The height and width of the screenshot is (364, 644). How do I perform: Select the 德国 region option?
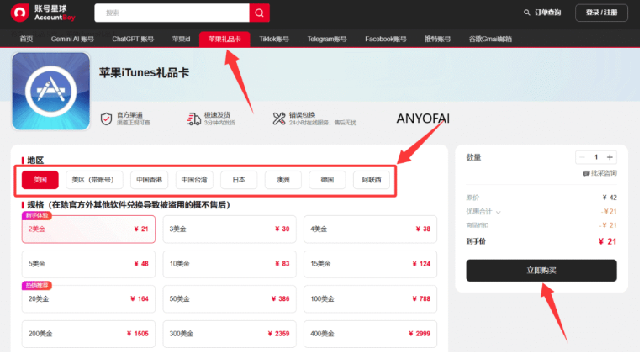coord(327,180)
